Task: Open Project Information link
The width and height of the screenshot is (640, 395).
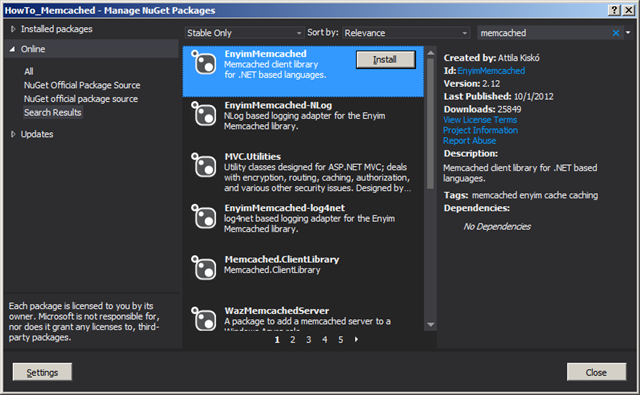Action: click(480, 130)
